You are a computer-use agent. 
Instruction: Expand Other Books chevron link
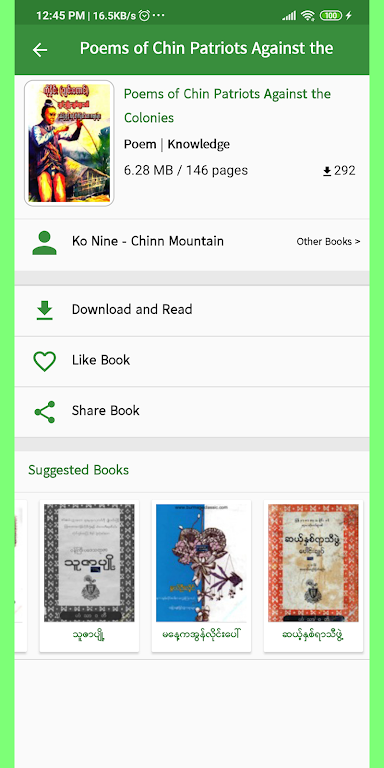[x=328, y=241]
